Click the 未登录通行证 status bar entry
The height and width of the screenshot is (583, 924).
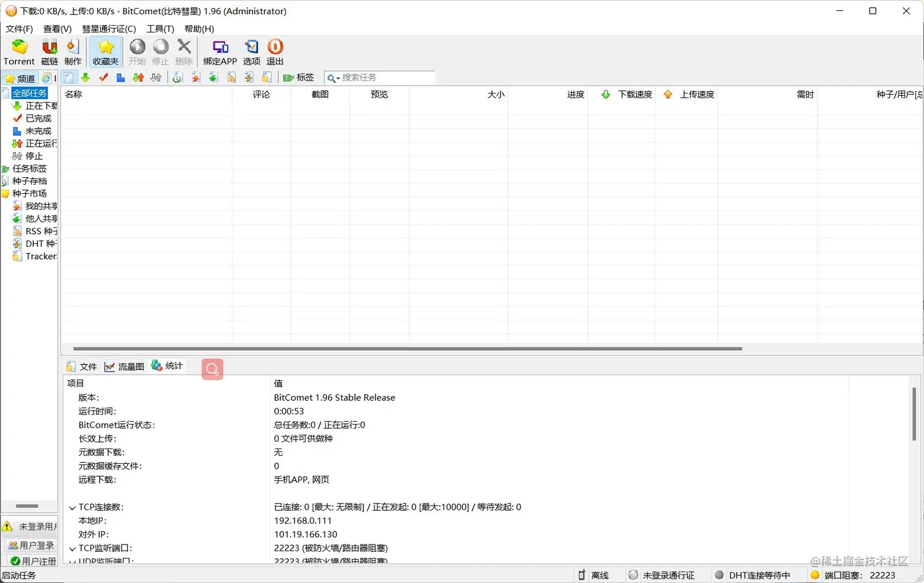[x=662, y=575]
